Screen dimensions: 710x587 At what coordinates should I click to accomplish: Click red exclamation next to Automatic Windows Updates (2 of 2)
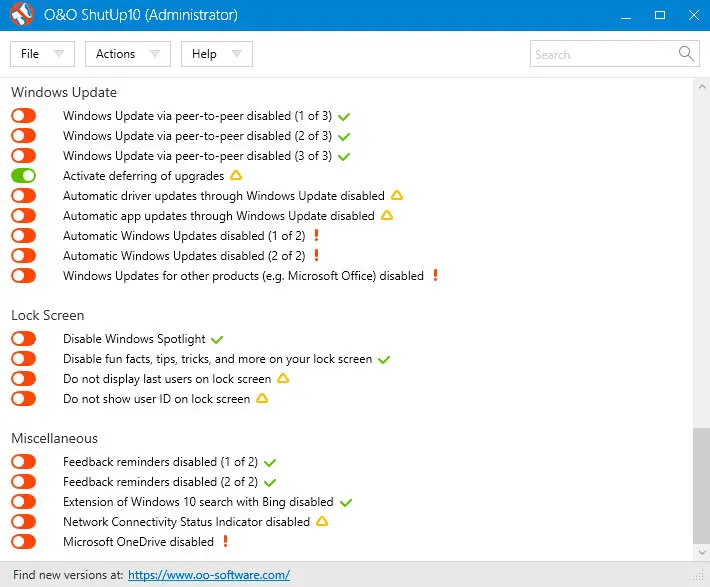point(317,255)
